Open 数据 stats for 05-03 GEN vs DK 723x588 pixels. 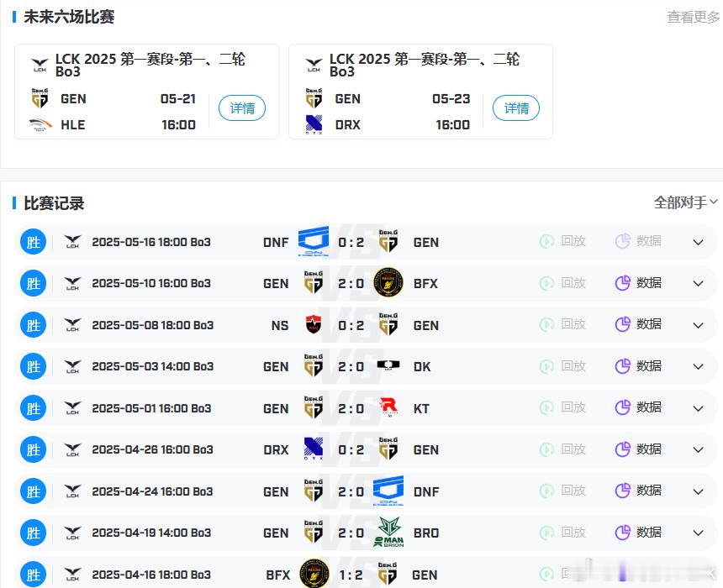coord(639,366)
